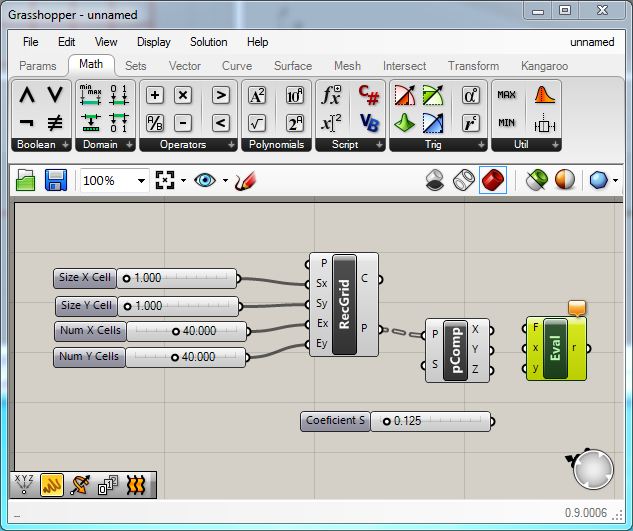
Task: Expand the Operators panel
Action: coord(231,145)
